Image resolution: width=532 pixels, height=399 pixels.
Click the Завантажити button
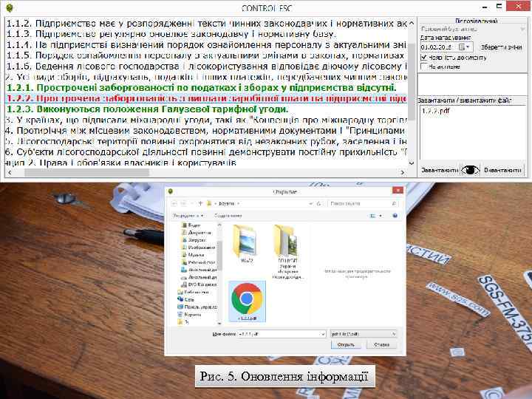point(439,170)
